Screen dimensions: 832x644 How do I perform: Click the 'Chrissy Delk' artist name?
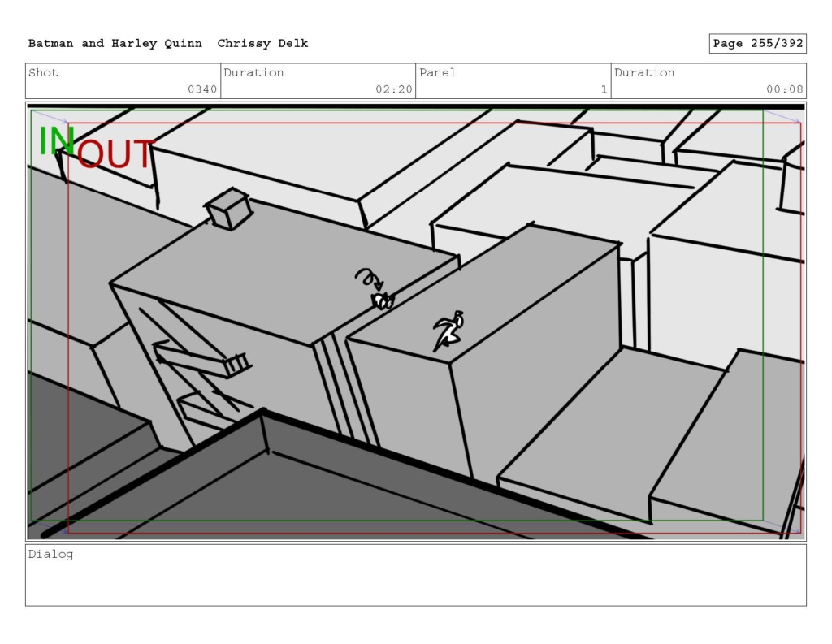[x=262, y=44]
